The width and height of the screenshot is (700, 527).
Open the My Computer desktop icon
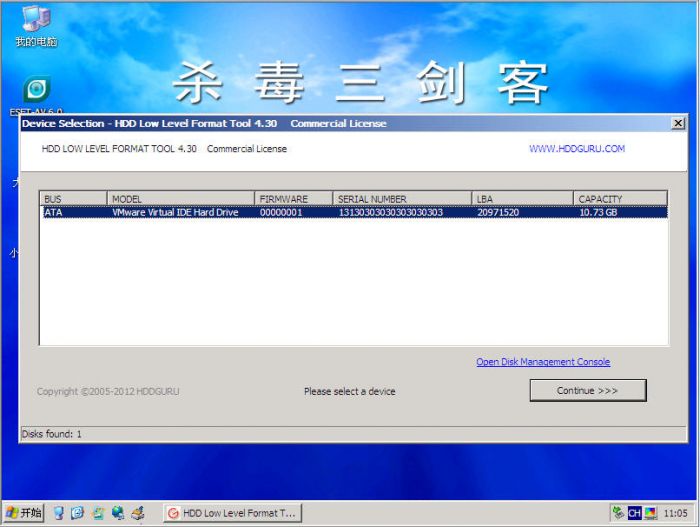pos(36,26)
